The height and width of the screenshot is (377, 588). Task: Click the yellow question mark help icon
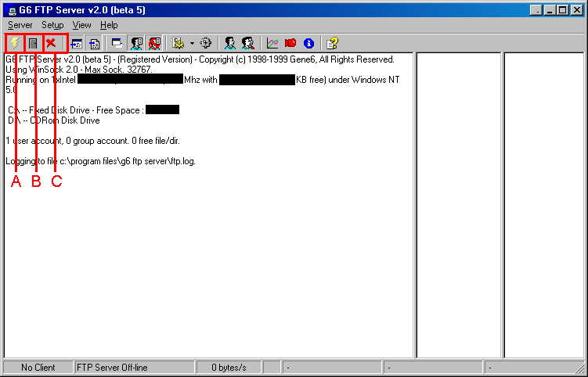pyautogui.click(x=332, y=43)
